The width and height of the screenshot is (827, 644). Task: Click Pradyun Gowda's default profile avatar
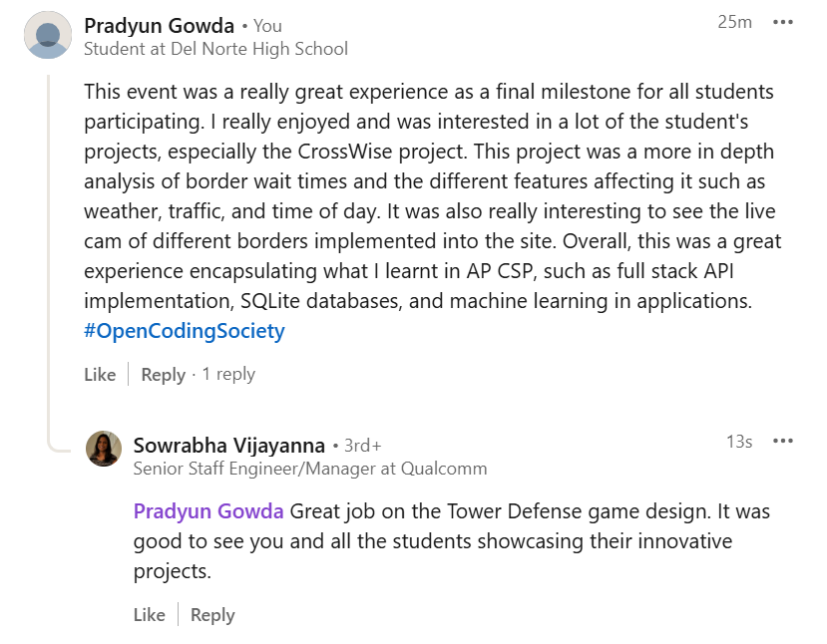pos(47,35)
